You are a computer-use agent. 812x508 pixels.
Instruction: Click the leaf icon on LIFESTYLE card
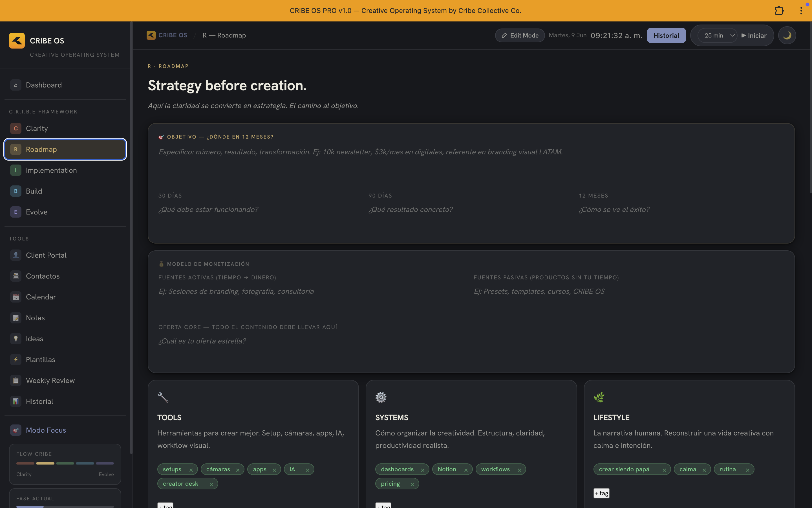point(599,397)
